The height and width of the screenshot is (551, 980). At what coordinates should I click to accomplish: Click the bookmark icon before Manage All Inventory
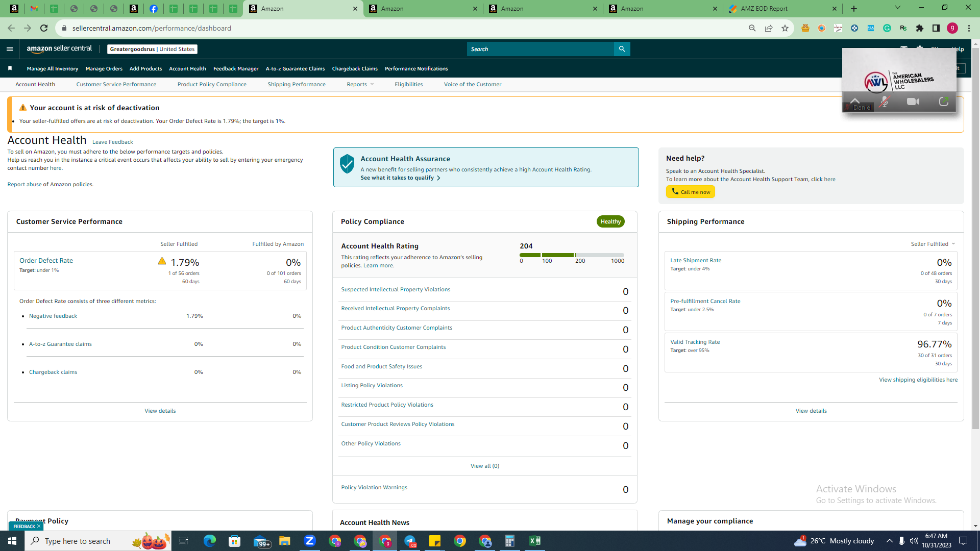click(x=10, y=68)
